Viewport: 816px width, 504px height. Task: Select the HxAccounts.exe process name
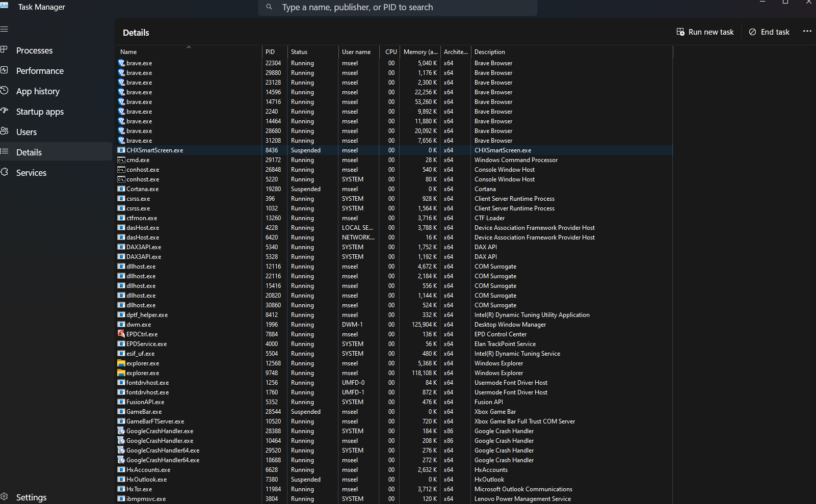(148, 470)
